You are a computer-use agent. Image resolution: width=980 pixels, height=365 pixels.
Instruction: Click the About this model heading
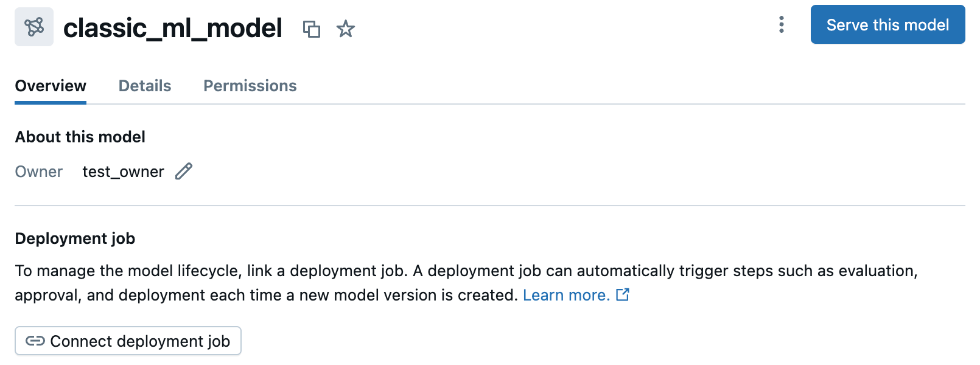[x=80, y=137]
